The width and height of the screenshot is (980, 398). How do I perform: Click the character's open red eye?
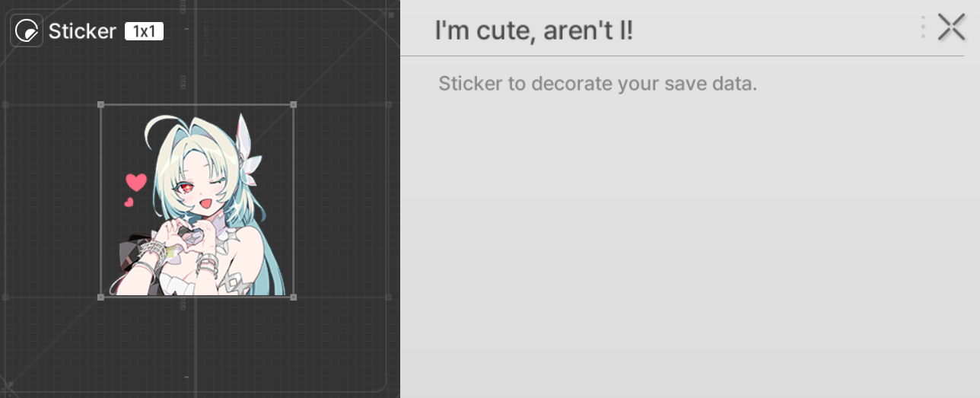[x=183, y=186]
